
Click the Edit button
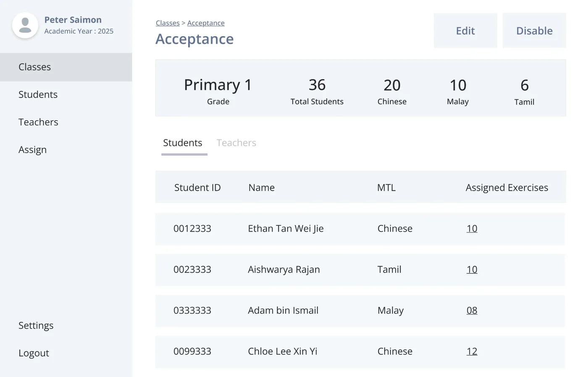click(465, 31)
